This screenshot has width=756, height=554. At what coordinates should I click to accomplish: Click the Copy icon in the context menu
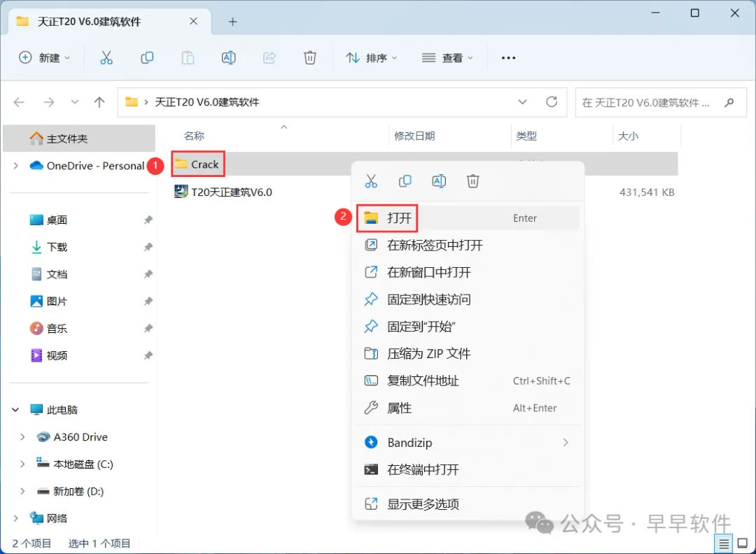(x=405, y=181)
